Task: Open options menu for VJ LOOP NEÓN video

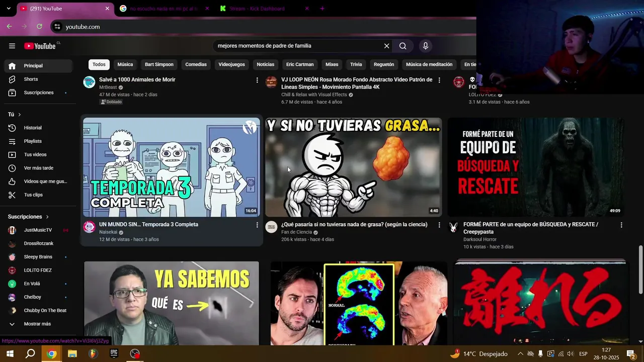Action: tap(439, 80)
